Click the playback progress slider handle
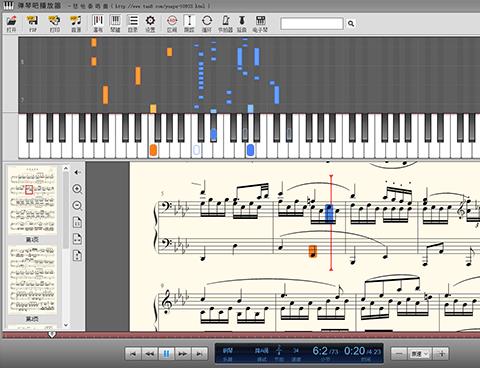 pyautogui.click(x=52, y=334)
